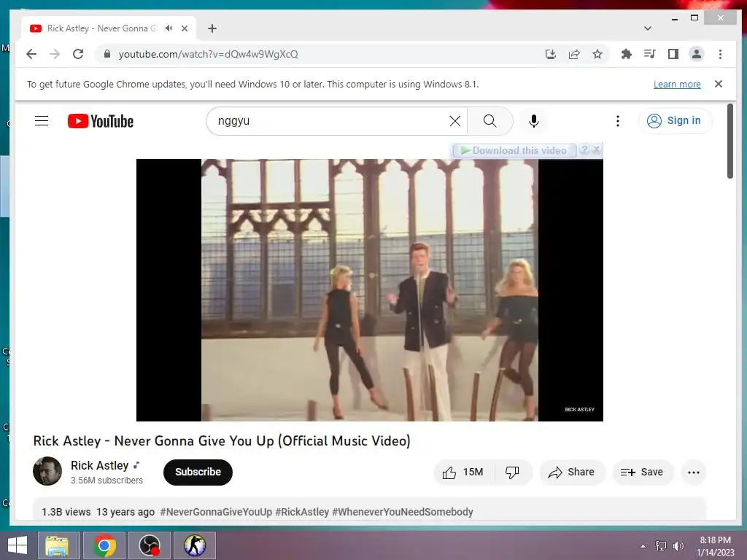This screenshot has height=560, width=747.
Task: Open OBS Studio from taskbar
Action: 149,545
